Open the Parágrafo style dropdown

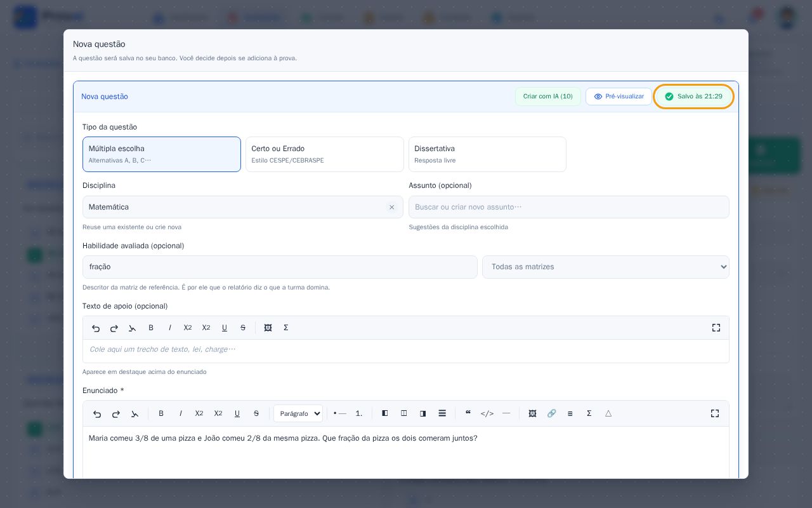(298, 413)
